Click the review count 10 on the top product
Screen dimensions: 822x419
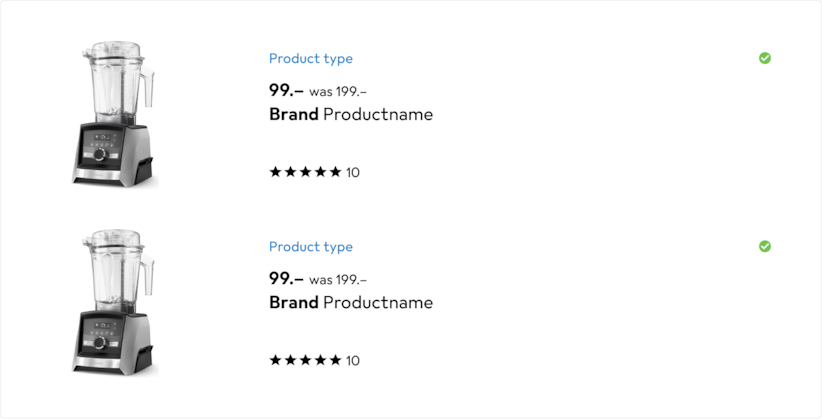(x=353, y=173)
